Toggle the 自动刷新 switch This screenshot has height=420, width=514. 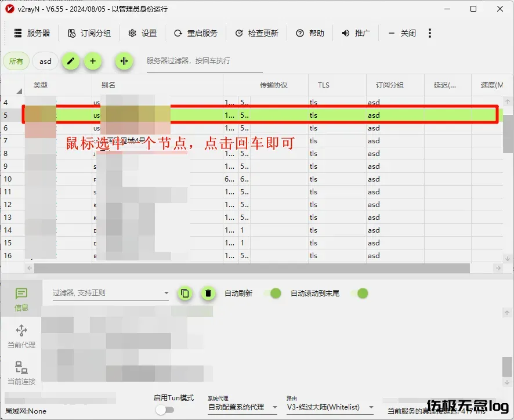pos(273,293)
